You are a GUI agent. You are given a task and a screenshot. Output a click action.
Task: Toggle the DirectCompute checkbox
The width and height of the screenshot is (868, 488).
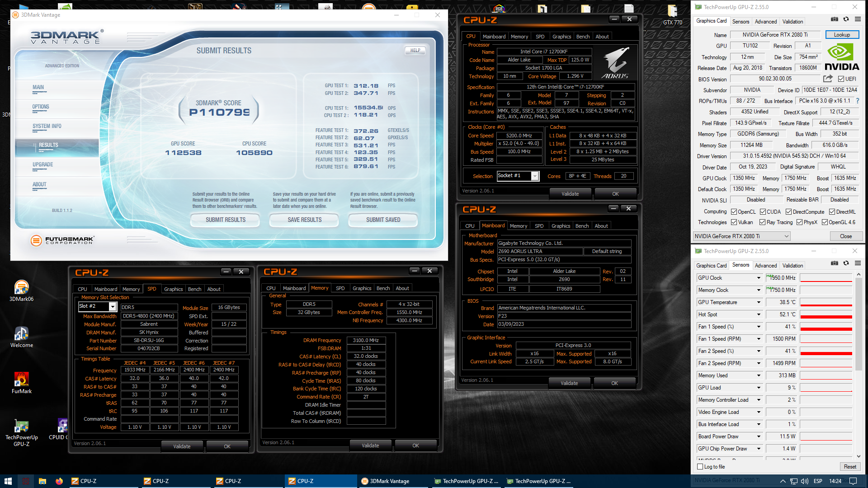pyautogui.click(x=788, y=211)
